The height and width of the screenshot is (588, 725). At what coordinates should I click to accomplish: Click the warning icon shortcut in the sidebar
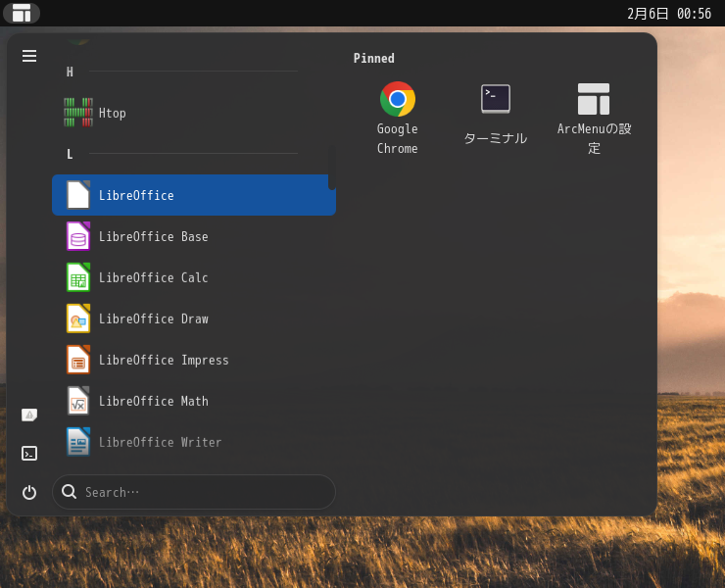(29, 415)
